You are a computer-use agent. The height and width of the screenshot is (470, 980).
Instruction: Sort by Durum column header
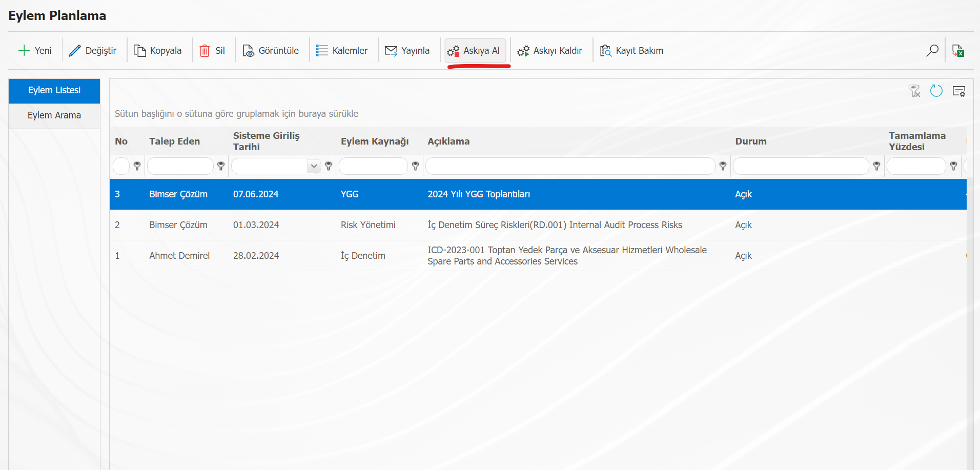tap(751, 141)
